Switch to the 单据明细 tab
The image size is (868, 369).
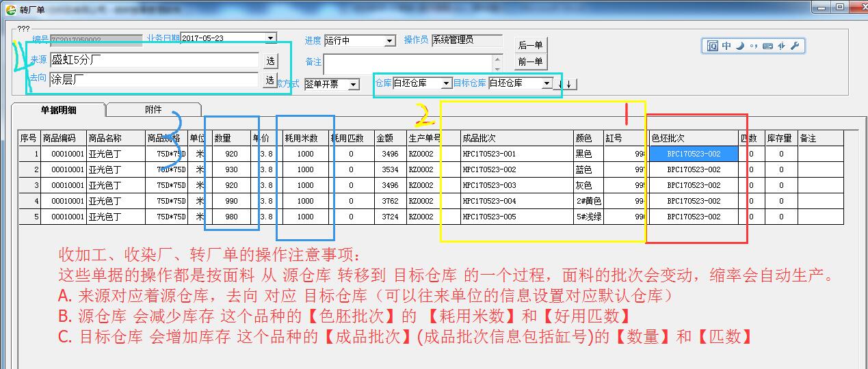pyautogui.click(x=58, y=109)
